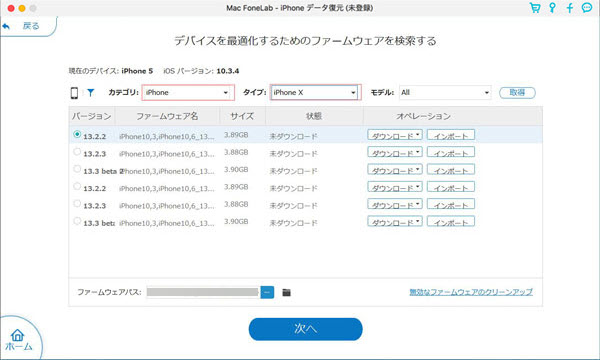
Task: Select the last 13.3 beta row radio button
Action: coord(77,221)
